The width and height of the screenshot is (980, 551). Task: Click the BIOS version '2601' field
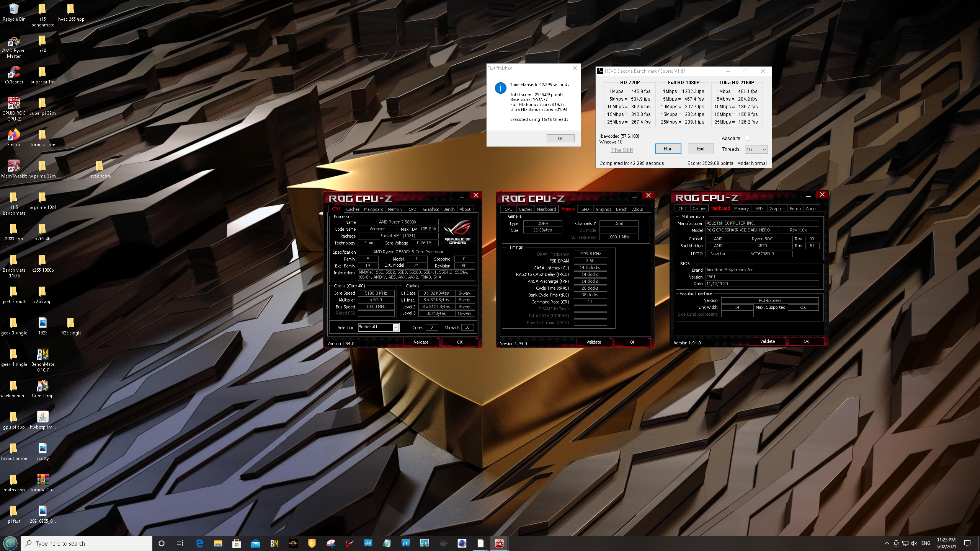pyautogui.click(x=762, y=277)
